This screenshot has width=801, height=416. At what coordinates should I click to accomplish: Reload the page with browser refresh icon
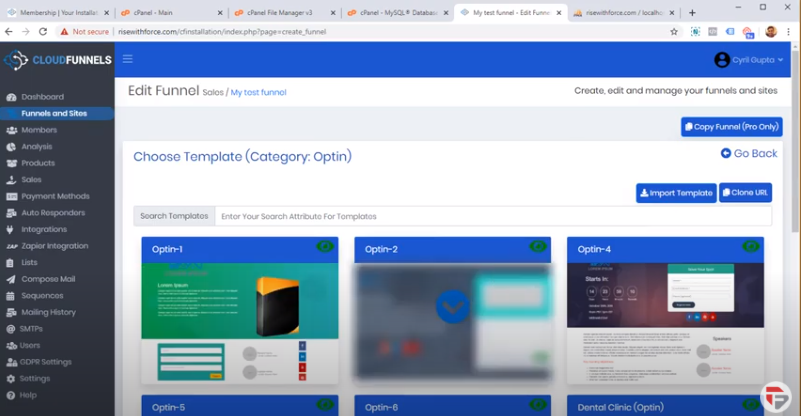[43, 31]
